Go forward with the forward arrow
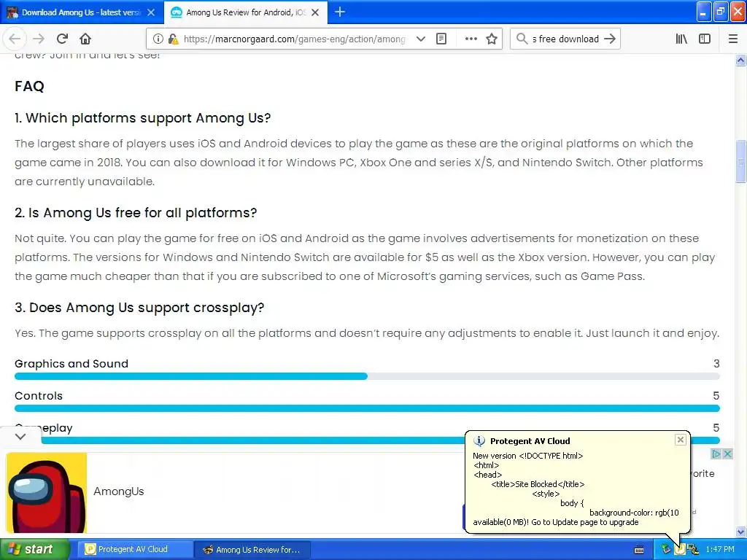Screen dimensions: 747x560 pyautogui.click(x=39, y=39)
